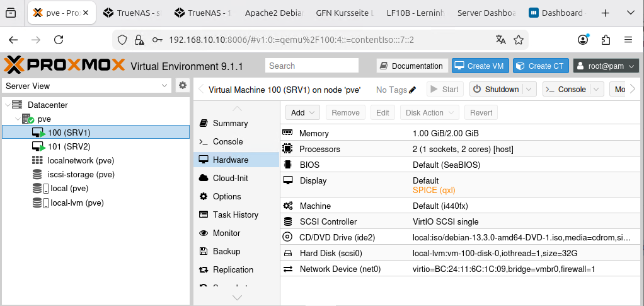Bookmark this page with the star icon
Screen dimensions: 644x306
pos(519,40)
